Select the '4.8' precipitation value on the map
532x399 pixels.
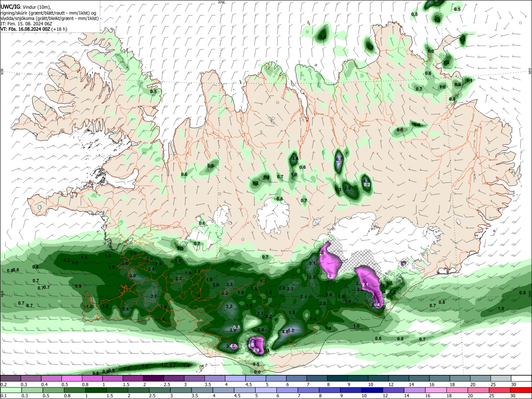click(285, 332)
